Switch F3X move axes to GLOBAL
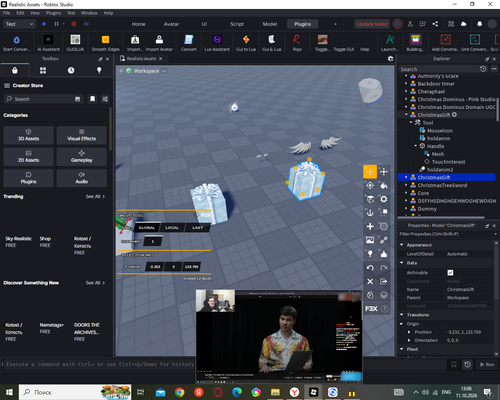Viewport: 500px width, 400px height. pos(147,228)
